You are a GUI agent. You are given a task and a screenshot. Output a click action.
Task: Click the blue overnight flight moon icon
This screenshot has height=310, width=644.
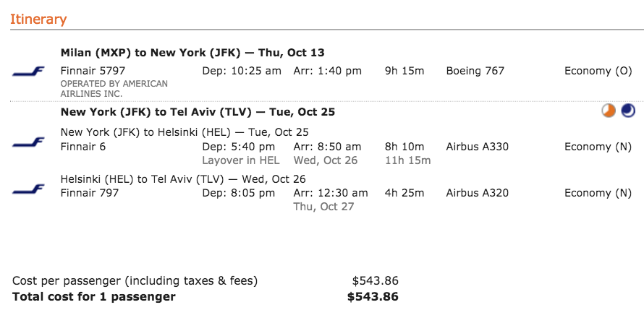point(628,111)
